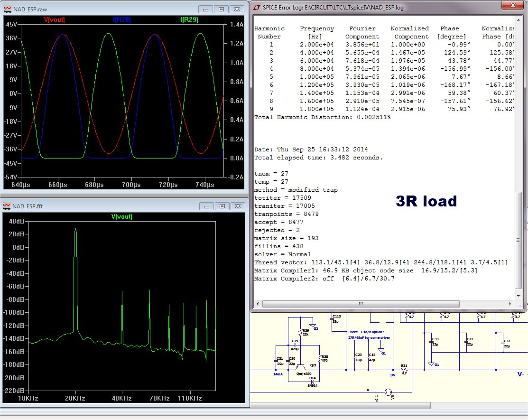Click the 1.4A right axis label
The image size is (528, 420).
237,24
